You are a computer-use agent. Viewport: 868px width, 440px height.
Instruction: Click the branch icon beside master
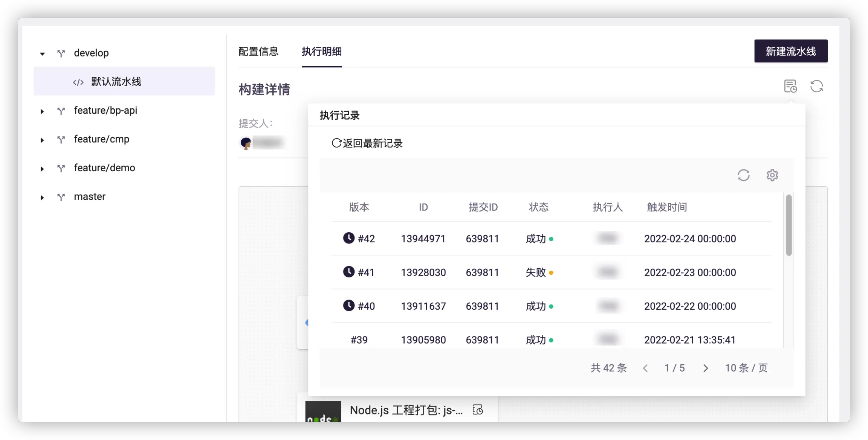pyautogui.click(x=61, y=197)
